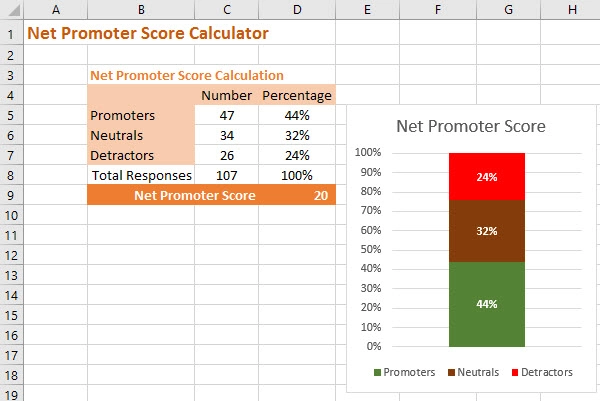600x401 pixels.
Task: Click the Total Responses value 107
Action: [x=227, y=175]
